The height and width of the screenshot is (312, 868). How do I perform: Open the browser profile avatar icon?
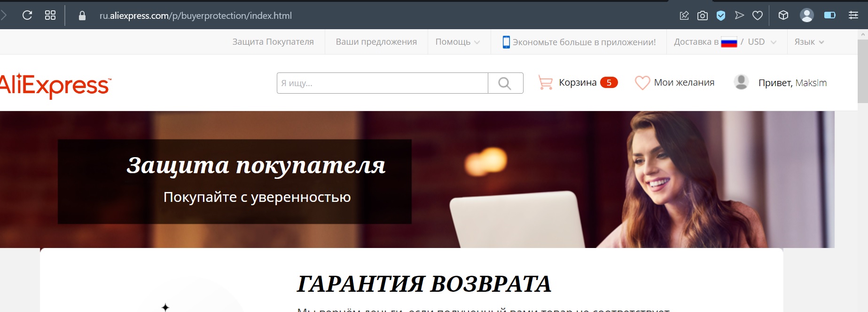coord(807,16)
